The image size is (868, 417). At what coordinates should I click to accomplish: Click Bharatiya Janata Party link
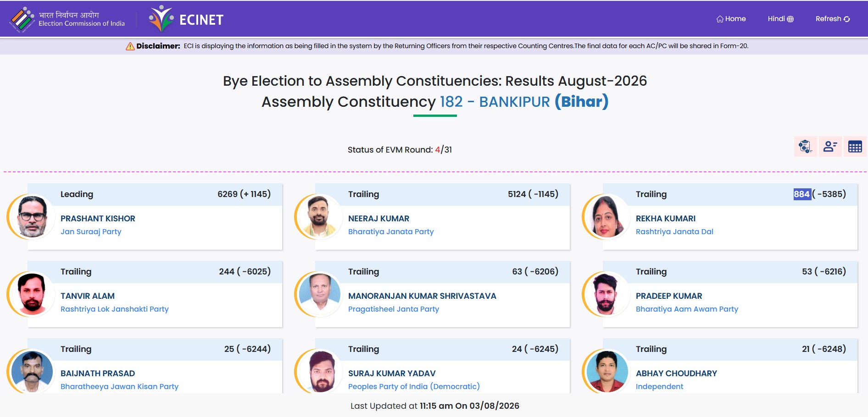391,231
